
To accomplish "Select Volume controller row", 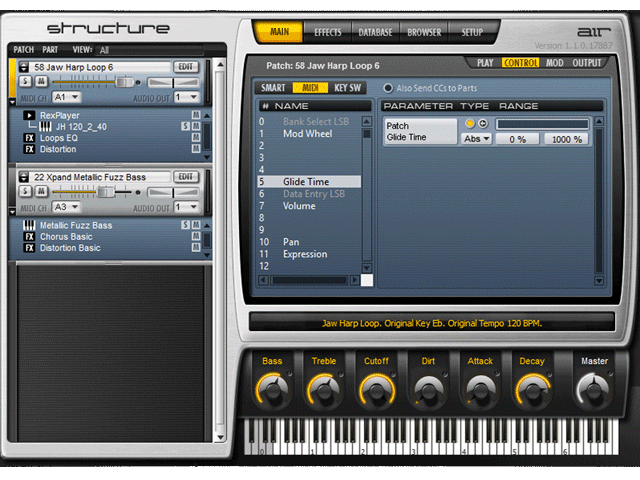I will click(309, 206).
